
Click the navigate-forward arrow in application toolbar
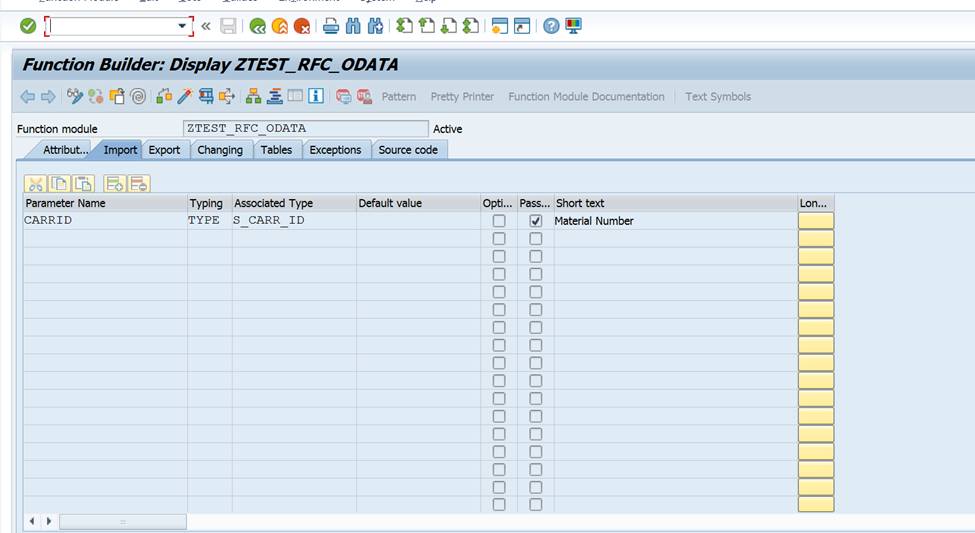tap(48, 96)
